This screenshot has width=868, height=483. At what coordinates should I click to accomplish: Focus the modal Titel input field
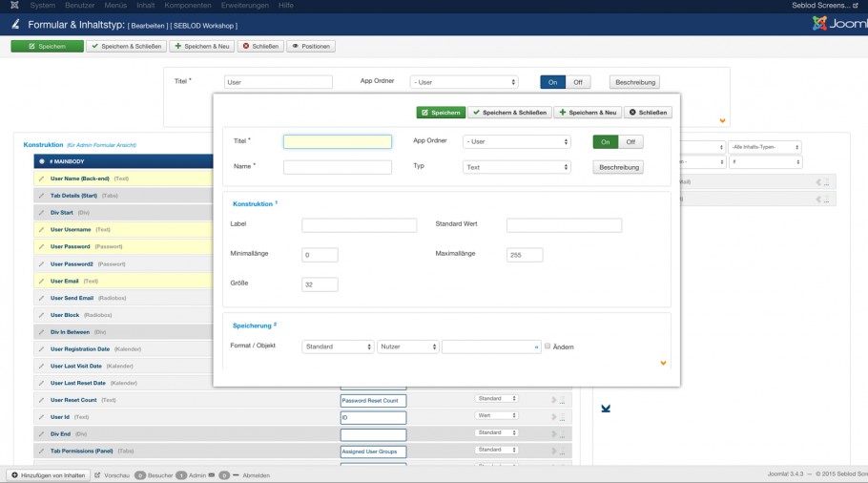pyautogui.click(x=337, y=142)
